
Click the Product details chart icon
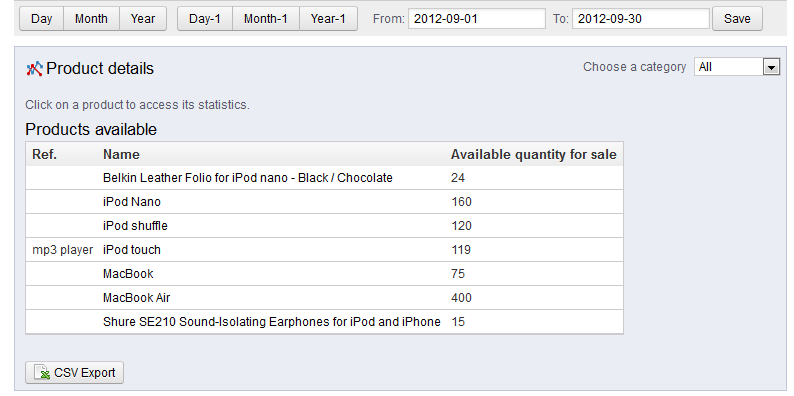34,69
